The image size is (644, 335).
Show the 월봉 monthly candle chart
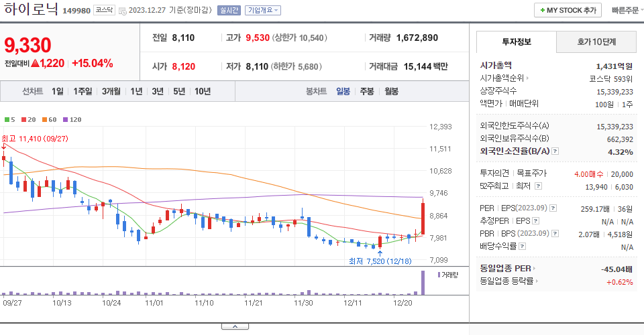391,91
